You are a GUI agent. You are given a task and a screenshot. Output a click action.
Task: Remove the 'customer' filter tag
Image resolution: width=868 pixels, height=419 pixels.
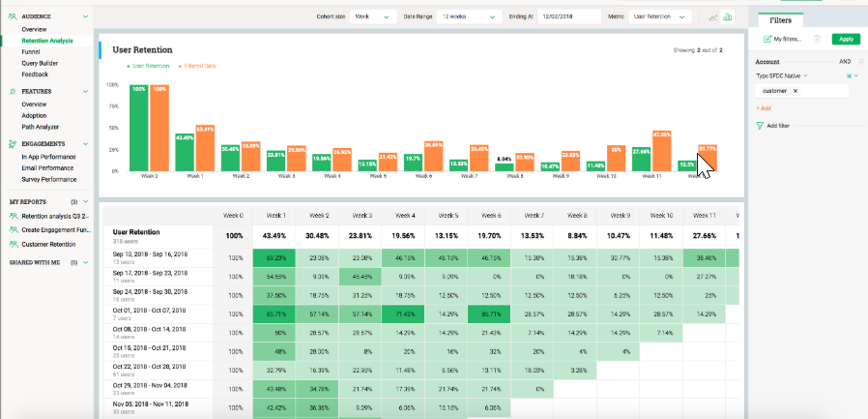click(795, 90)
